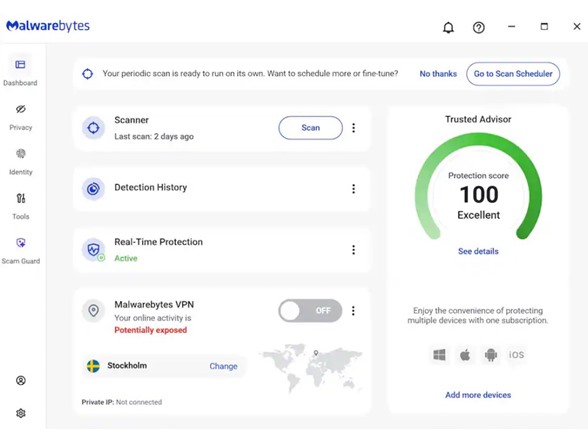Minimize the Malwarebytes window
This screenshot has height=441, width=588.
[512, 27]
